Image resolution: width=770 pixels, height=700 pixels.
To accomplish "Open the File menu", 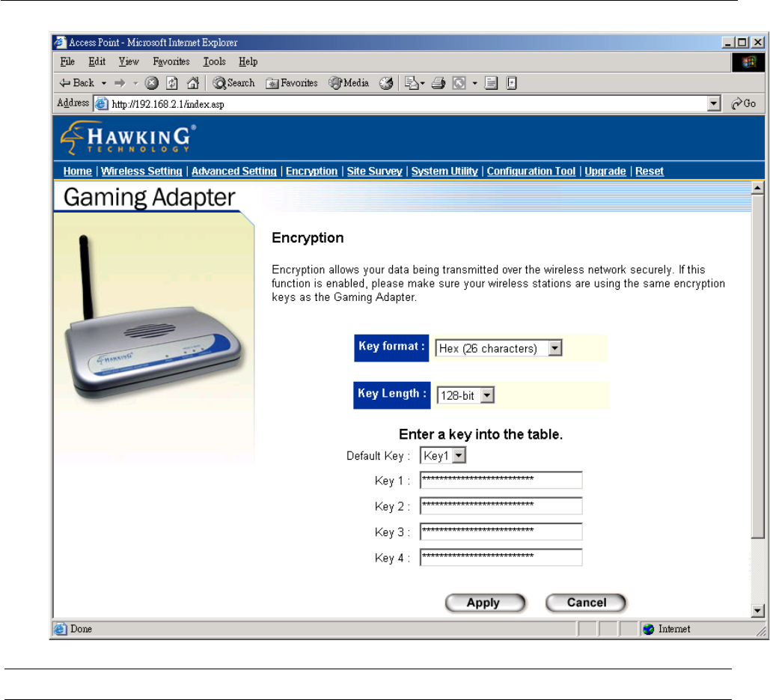I will (x=67, y=62).
